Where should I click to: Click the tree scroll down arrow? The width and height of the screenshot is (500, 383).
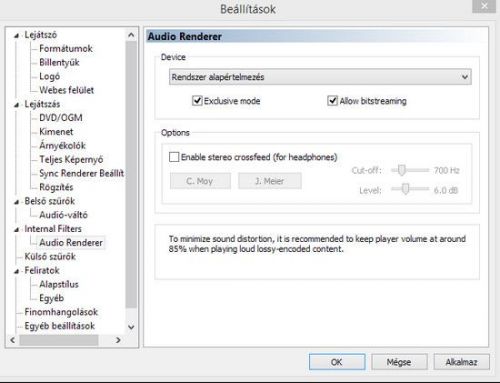[x=131, y=327]
